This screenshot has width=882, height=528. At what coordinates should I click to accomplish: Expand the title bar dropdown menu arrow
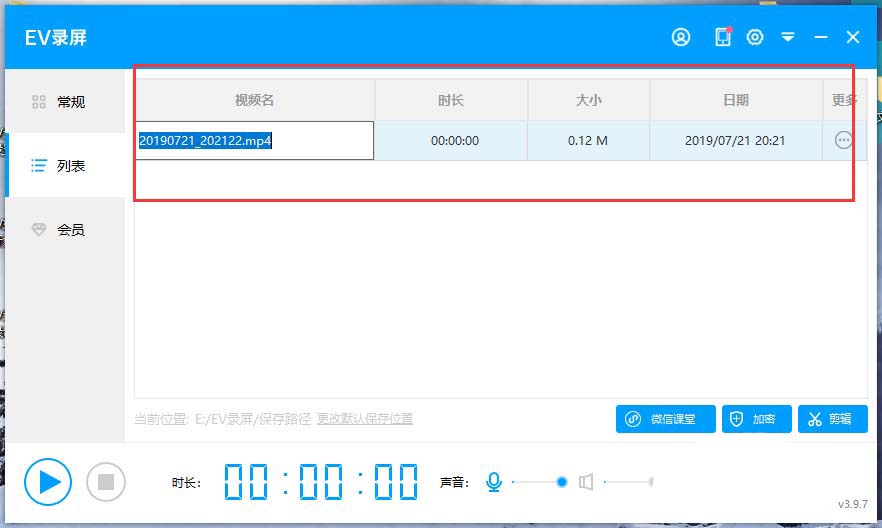pyautogui.click(x=788, y=37)
